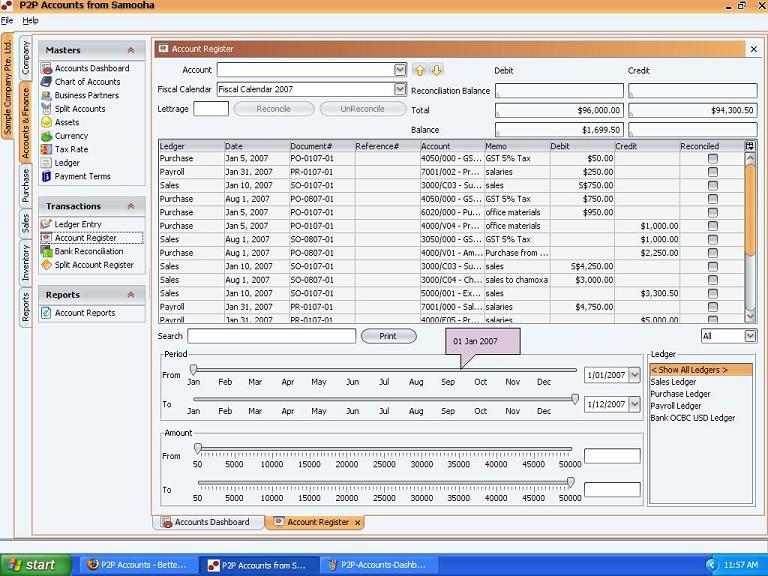Toggle Reconciled checkbox for the Payroll Jan 31 row
Image resolution: width=768 pixels, height=576 pixels.
tap(712, 172)
